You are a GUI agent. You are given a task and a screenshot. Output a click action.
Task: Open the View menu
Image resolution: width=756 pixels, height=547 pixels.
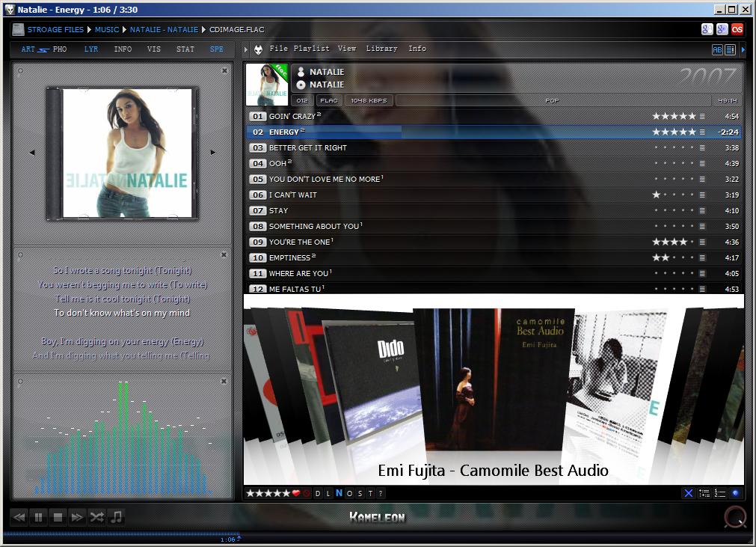(347, 48)
